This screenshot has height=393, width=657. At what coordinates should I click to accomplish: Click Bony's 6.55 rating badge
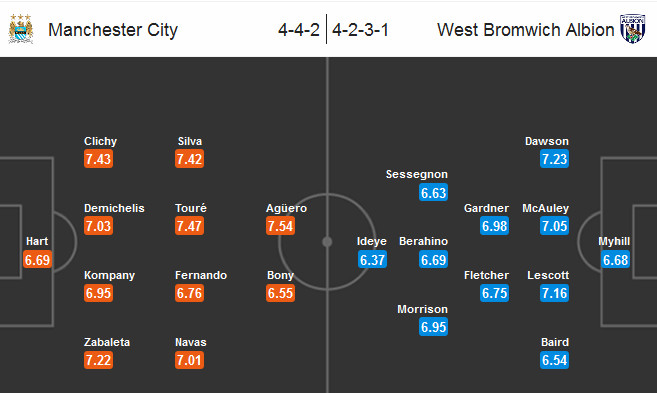[x=280, y=293]
